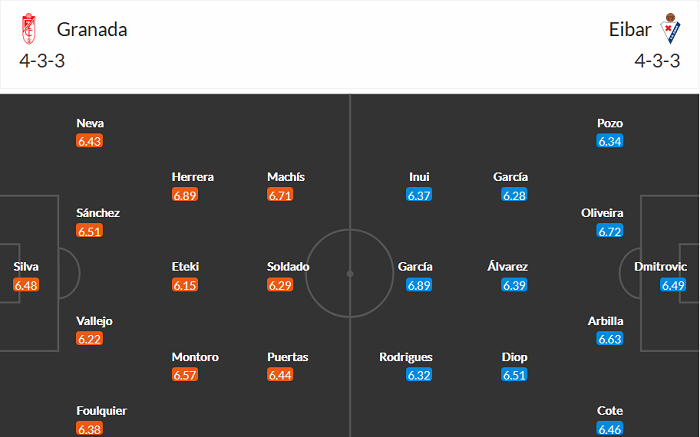Select Granada midfielder Eteki

[x=185, y=267]
